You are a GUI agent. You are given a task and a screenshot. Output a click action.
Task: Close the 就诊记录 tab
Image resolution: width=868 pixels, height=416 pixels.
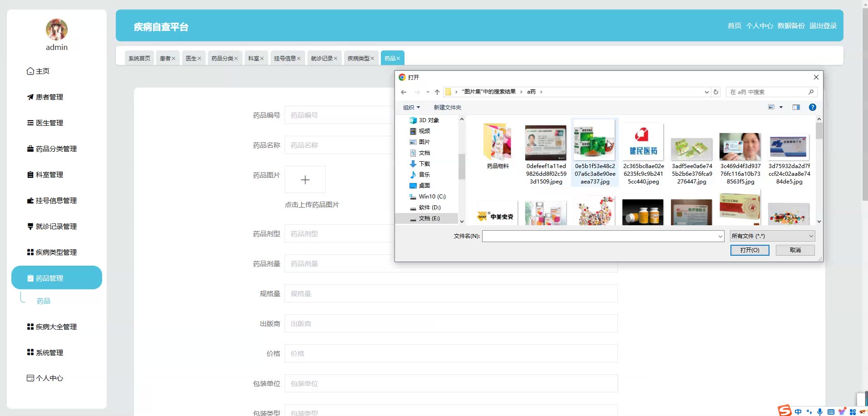(x=335, y=59)
